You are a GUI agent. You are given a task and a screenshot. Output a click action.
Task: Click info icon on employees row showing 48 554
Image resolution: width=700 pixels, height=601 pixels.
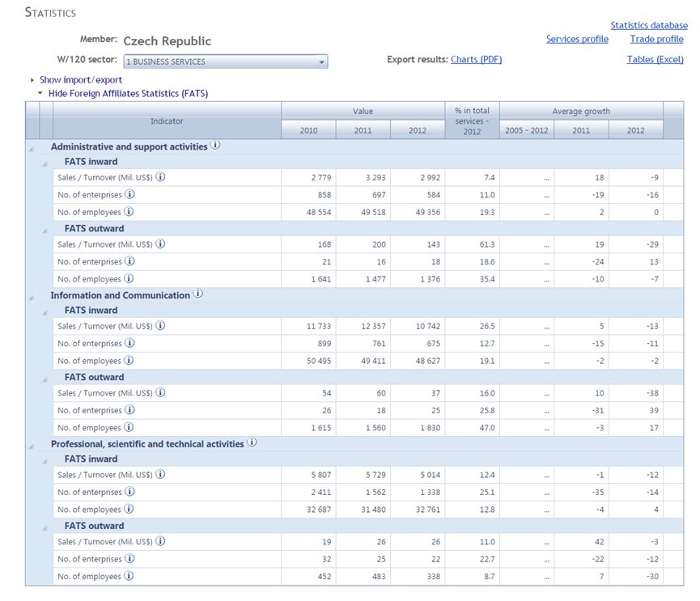(x=129, y=211)
